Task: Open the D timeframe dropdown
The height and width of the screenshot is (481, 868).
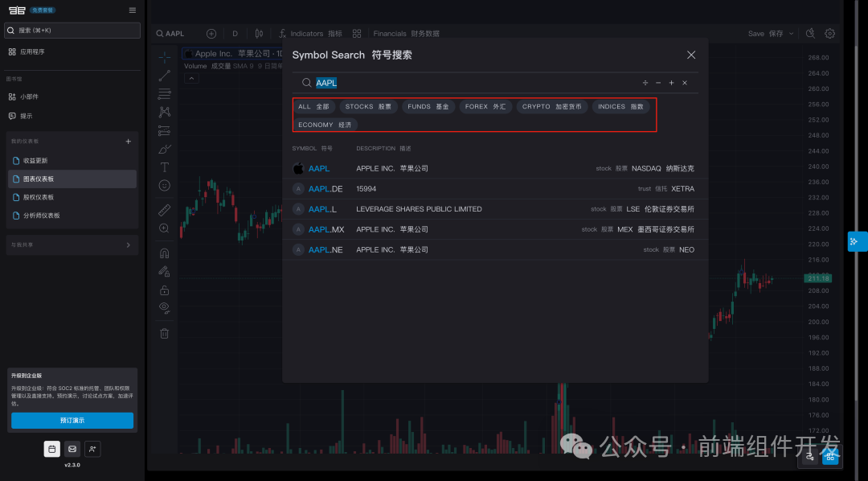Action: click(x=235, y=33)
